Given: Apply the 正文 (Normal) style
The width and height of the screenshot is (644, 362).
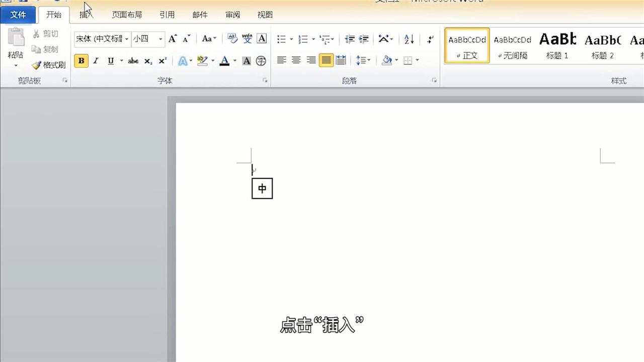Looking at the screenshot, I should tap(467, 46).
